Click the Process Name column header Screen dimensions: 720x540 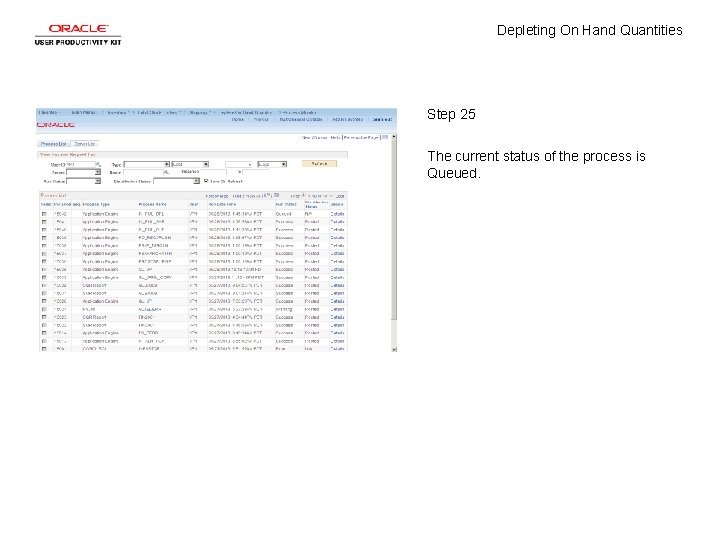pyautogui.click(x=152, y=204)
